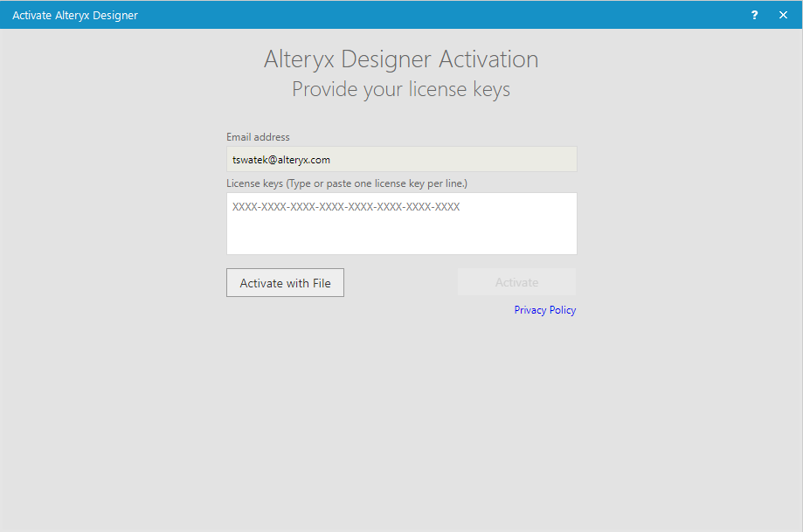Click the Alteryx help icon in title bar
The height and width of the screenshot is (532, 803).
point(754,15)
